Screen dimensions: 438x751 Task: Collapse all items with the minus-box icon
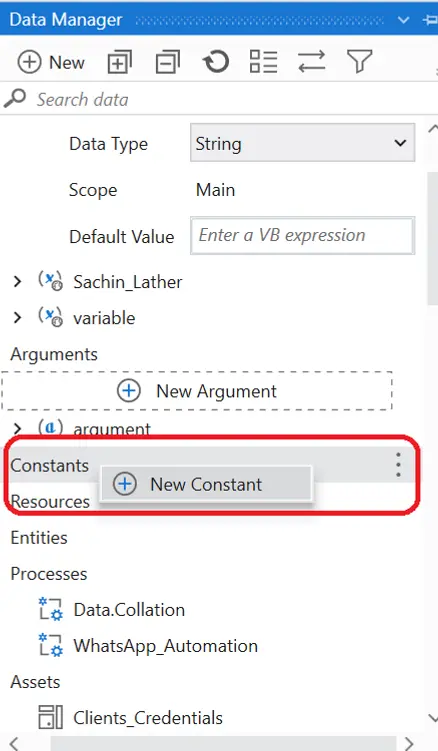[168, 62]
